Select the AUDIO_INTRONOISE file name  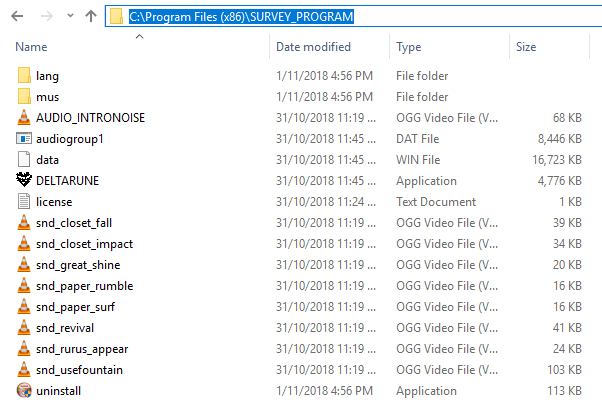click(91, 118)
